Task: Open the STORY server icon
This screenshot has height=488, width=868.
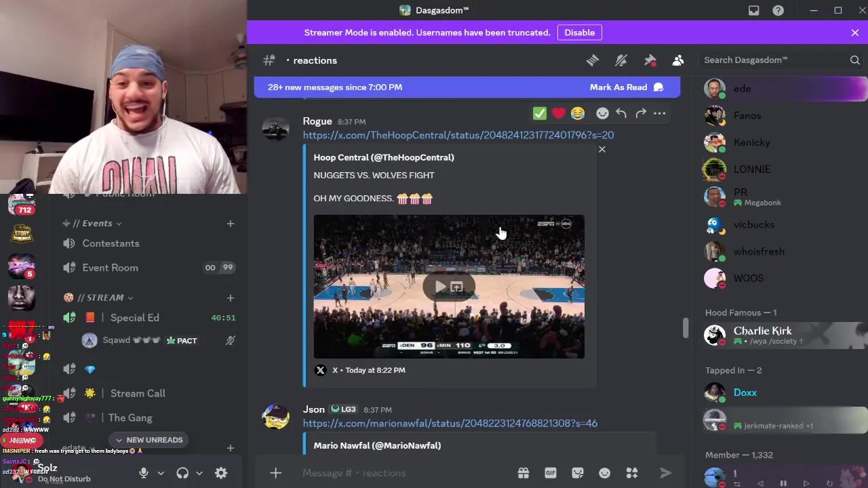Action: pos(22,234)
